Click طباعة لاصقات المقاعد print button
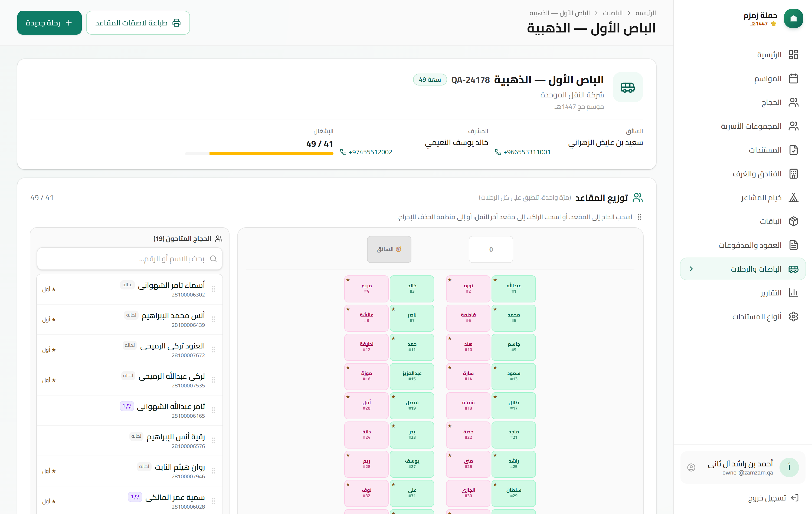Viewport: 812px width, 514px height. tap(138, 22)
